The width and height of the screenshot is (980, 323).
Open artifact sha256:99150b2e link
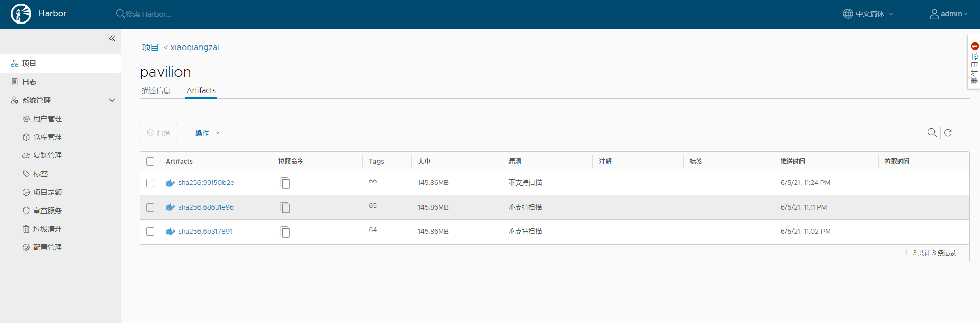[206, 183]
